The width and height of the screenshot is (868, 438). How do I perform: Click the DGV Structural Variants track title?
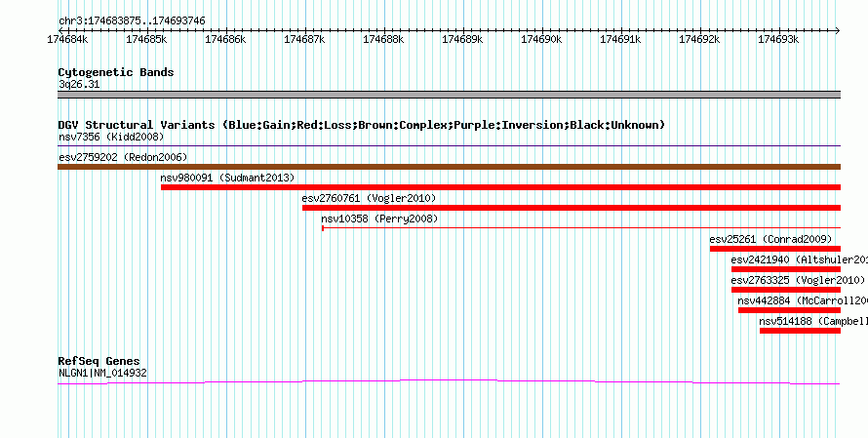(x=362, y=125)
